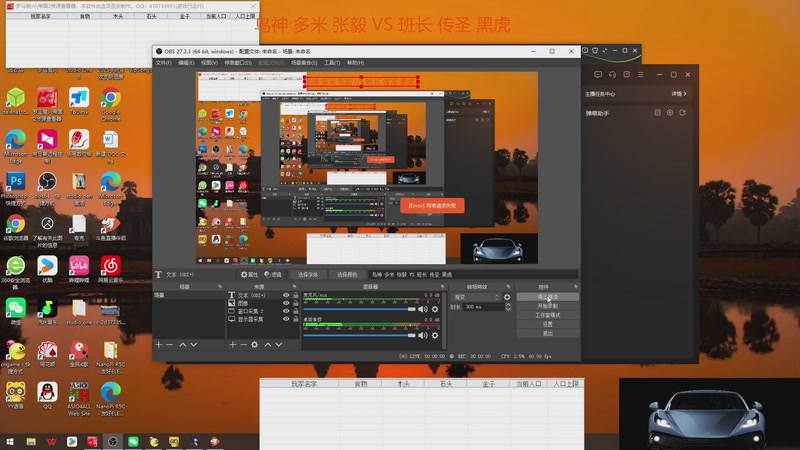
Task: Toggle visibility of Image source
Action: (286, 303)
